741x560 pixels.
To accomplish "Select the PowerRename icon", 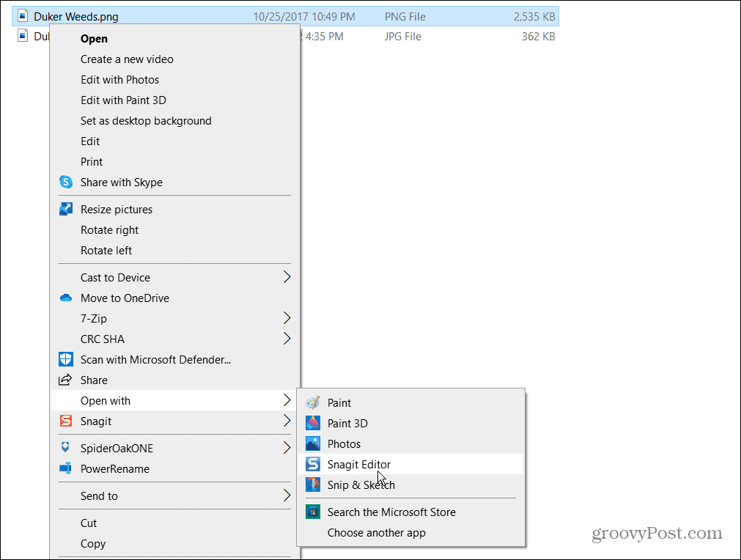I will [x=64, y=469].
